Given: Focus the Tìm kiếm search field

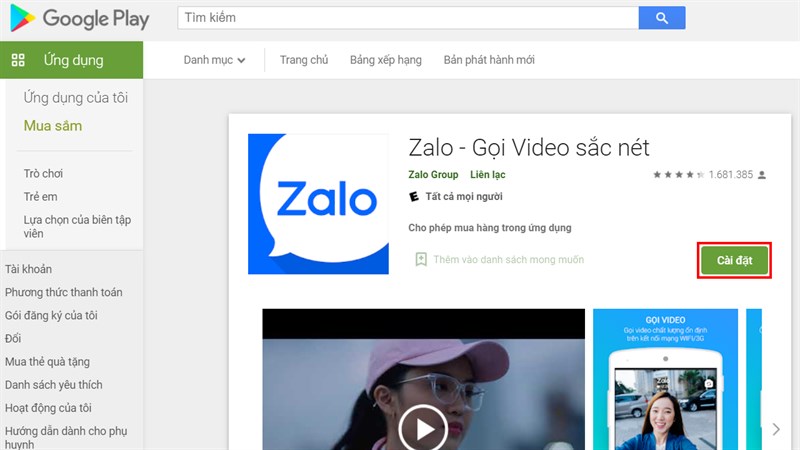Looking at the screenshot, I should coord(408,18).
